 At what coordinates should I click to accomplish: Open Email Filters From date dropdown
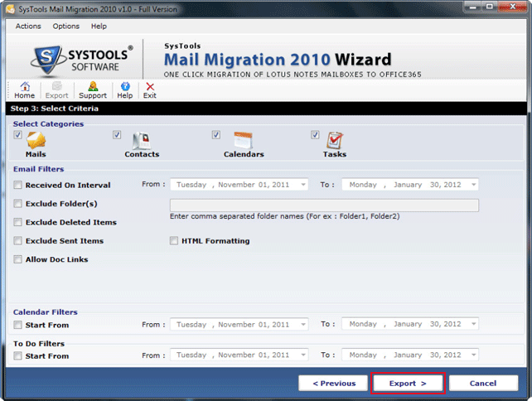tap(303, 185)
